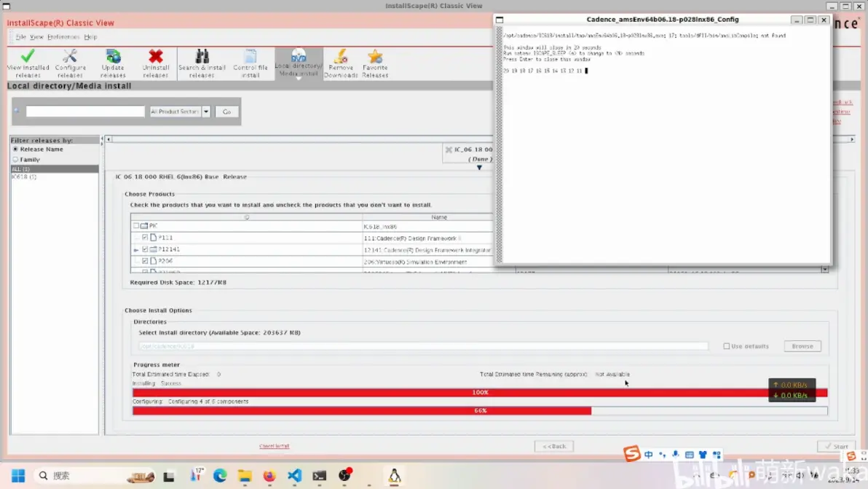Viewport: 868px width, 489px height.
Task: Open the Terminal app in the taskbar
Action: (320, 476)
